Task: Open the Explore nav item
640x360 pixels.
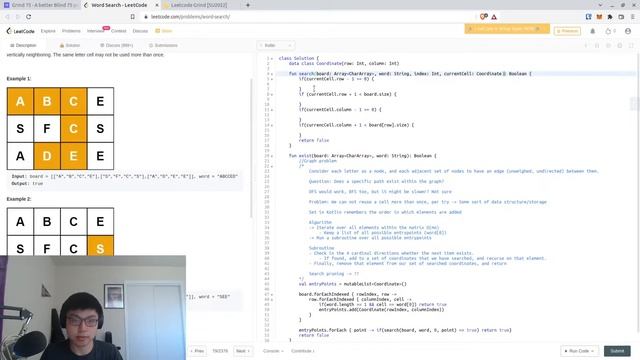Action: pyautogui.click(x=48, y=31)
